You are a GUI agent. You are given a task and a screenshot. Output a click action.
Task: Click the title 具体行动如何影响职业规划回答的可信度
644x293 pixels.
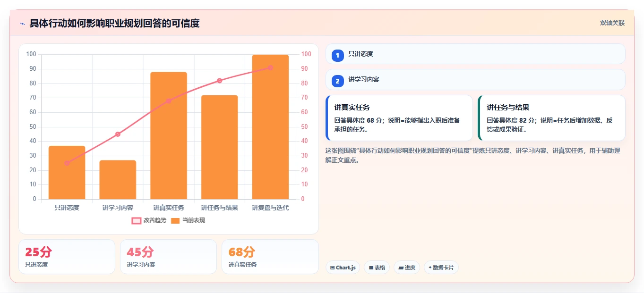point(114,23)
